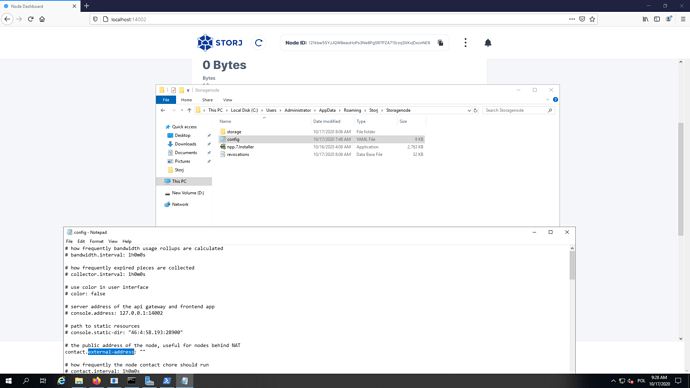This screenshot has width=690, height=388.
Task: Sort files by Name column
Action: click(225, 121)
